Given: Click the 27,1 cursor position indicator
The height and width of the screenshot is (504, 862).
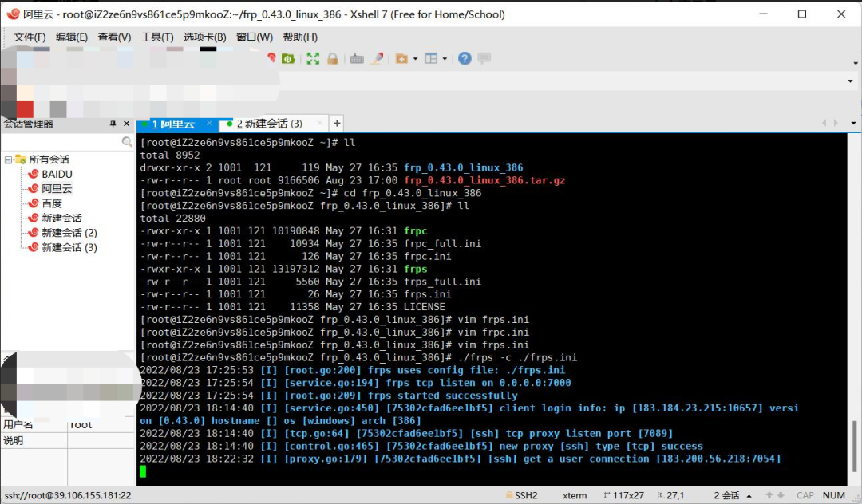Looking at the screenshot, I should click(x=671, y=495).
